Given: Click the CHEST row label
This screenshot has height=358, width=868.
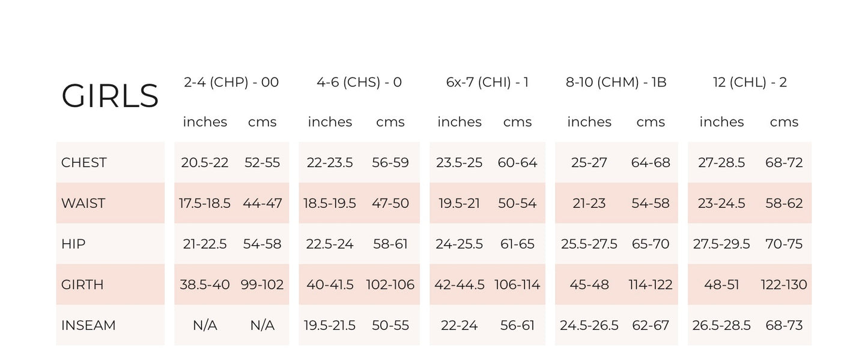Looking at the screenshot, I should click(84, 163).
